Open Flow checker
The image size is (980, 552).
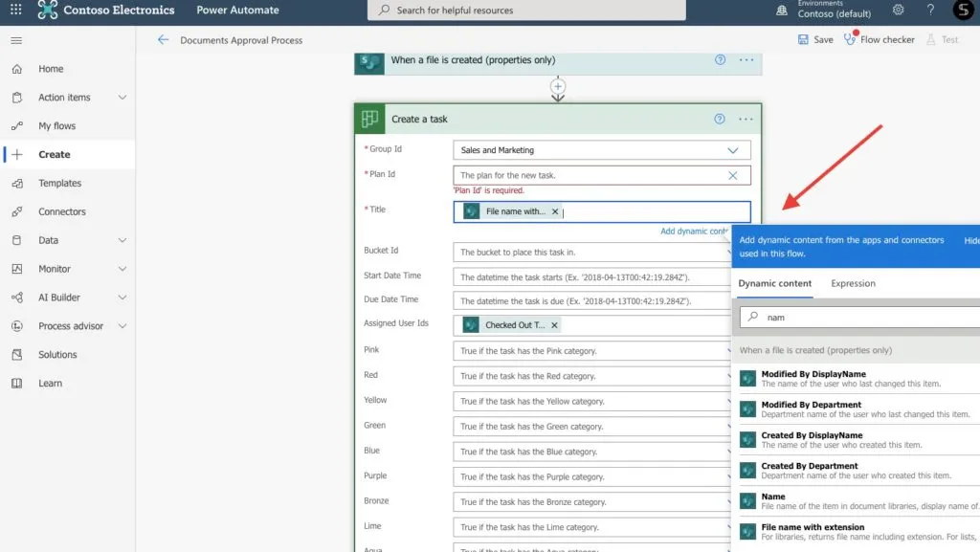[x=880, y=39]
